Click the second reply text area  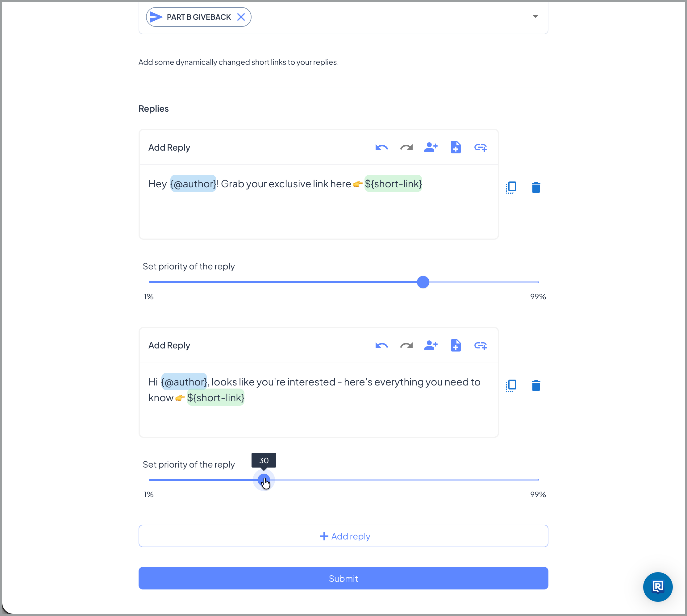click(319, 400)
